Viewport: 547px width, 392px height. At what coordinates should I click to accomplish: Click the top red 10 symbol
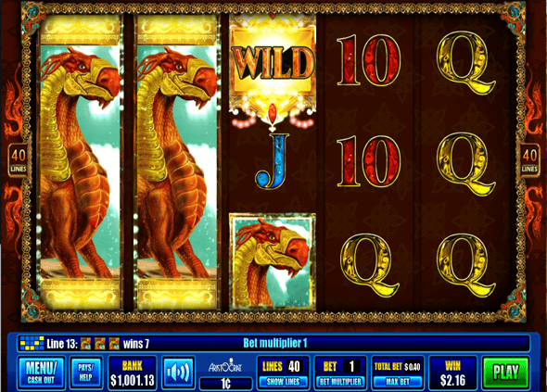pyautogui.click(x=368, y=60)
